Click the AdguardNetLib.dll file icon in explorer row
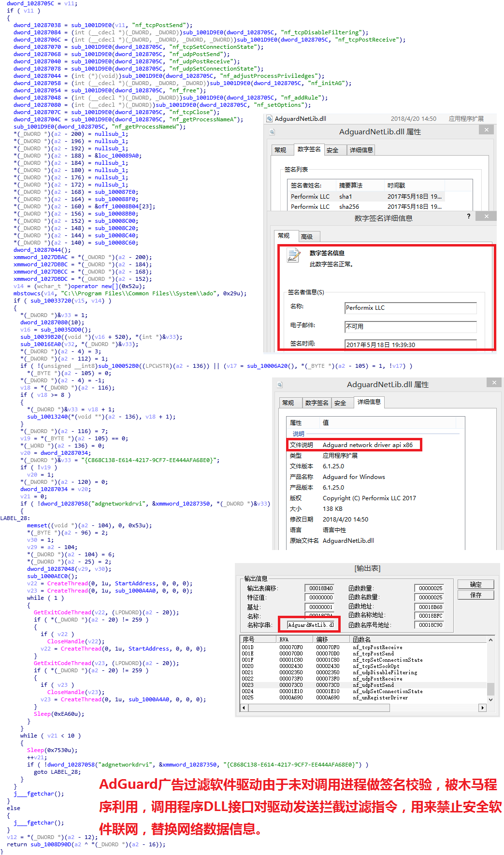Screen dimensions: 504x855 pyautogui.click(x=270, y=119)
